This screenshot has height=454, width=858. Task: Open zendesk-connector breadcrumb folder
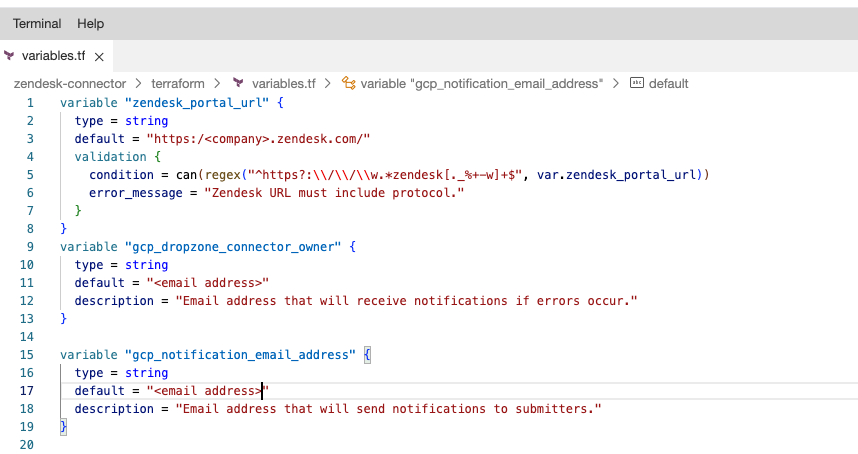70,84
